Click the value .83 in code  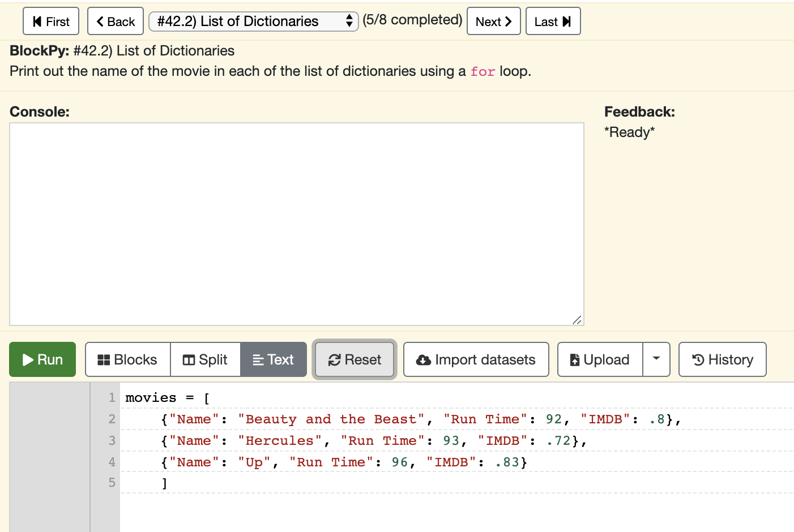(x=507, y=462)
